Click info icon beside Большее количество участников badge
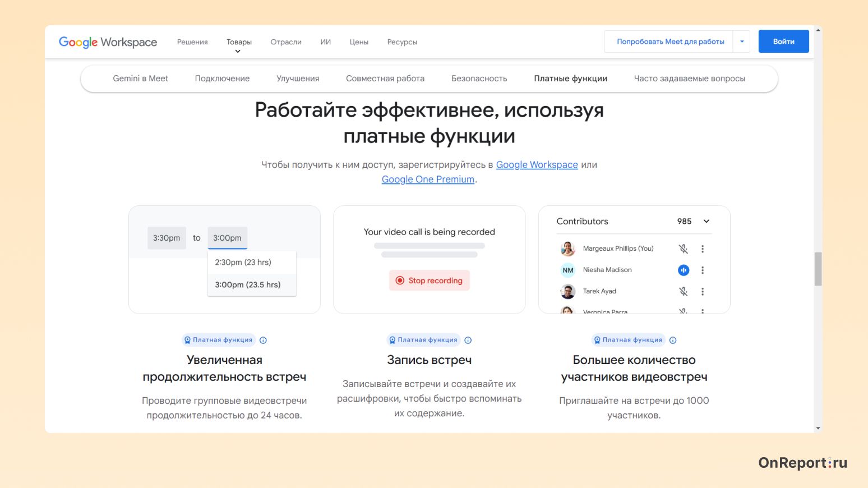Image resolution: width=868 pixels, height=488 pixels. 673,340
